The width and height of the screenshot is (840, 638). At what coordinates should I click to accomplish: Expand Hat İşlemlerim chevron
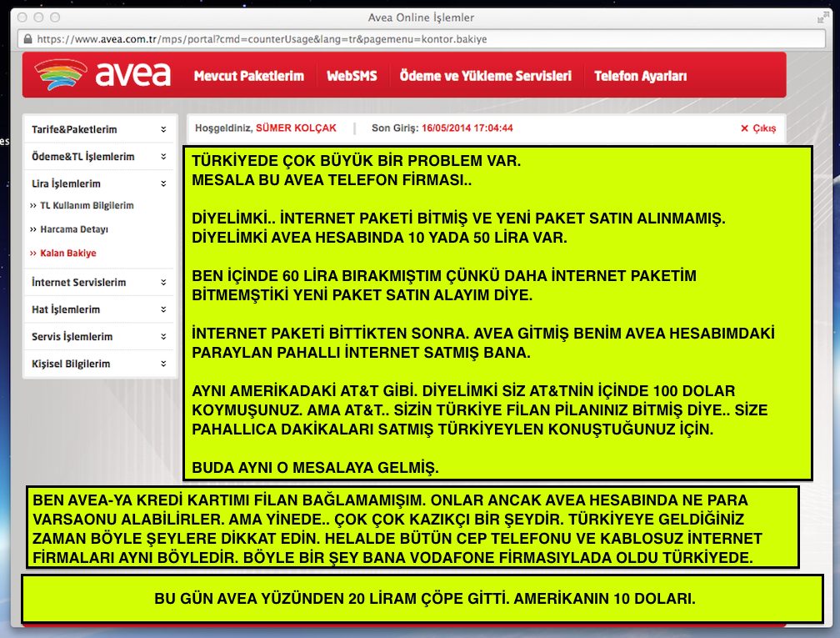[163, 309]
